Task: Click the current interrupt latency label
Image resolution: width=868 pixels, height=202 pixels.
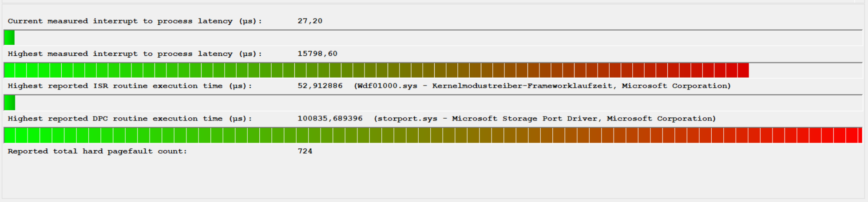Action: [135, 21]
